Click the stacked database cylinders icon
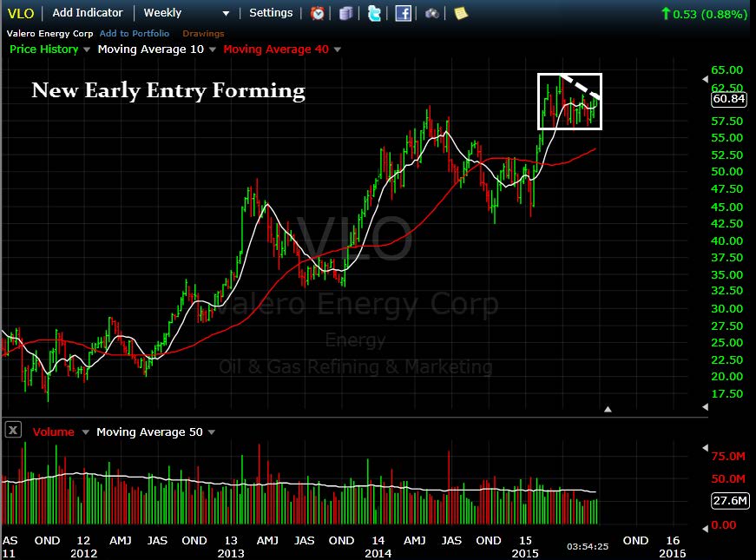The height and width of the screenshot is (560, 756). click(345, 14)
